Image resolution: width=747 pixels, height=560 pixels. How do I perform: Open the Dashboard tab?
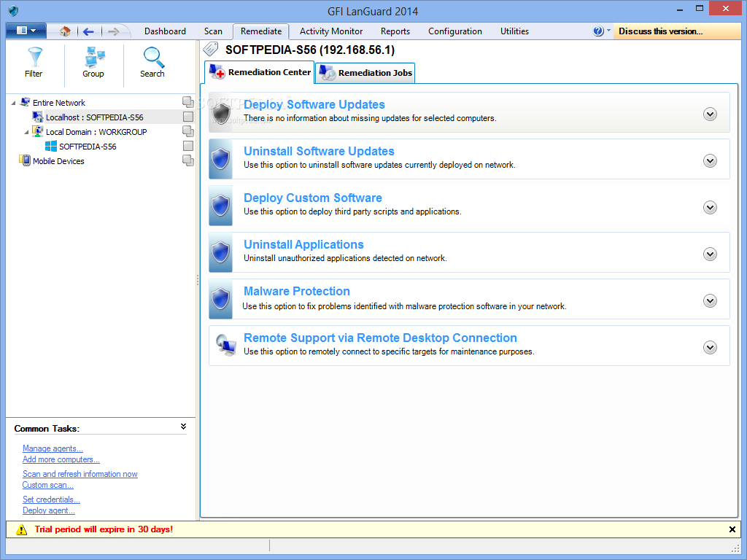(165, 31)
